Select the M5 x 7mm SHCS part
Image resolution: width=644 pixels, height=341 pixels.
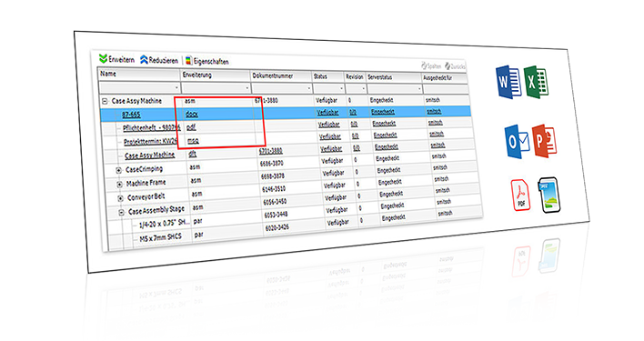coord(160,237)
